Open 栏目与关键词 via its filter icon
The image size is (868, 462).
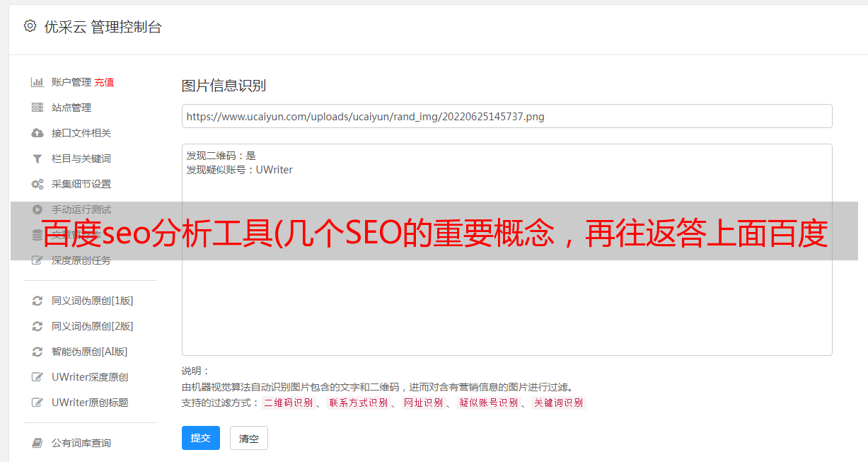pyautogui.click(x=37, y=158)
